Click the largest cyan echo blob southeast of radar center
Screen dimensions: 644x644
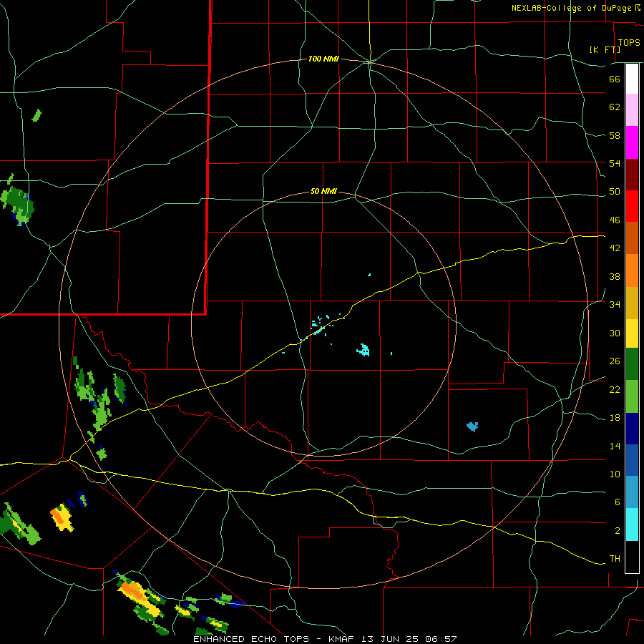pos(363,350)
